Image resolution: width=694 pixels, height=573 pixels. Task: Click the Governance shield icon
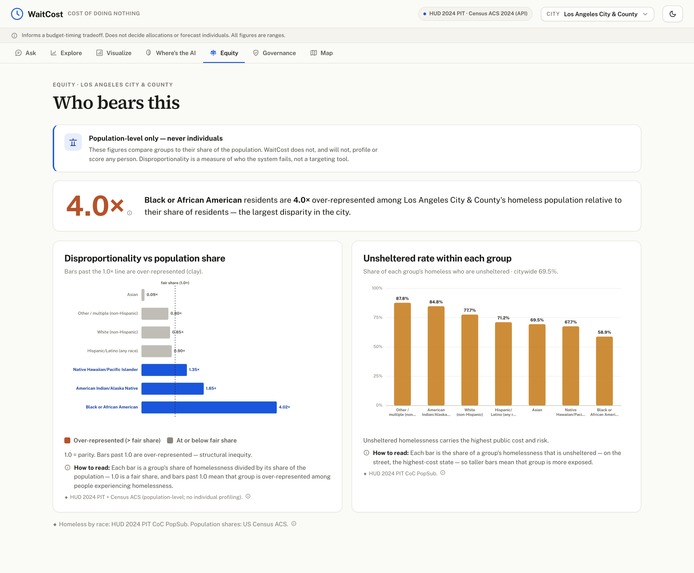click(x=255, y=53)
